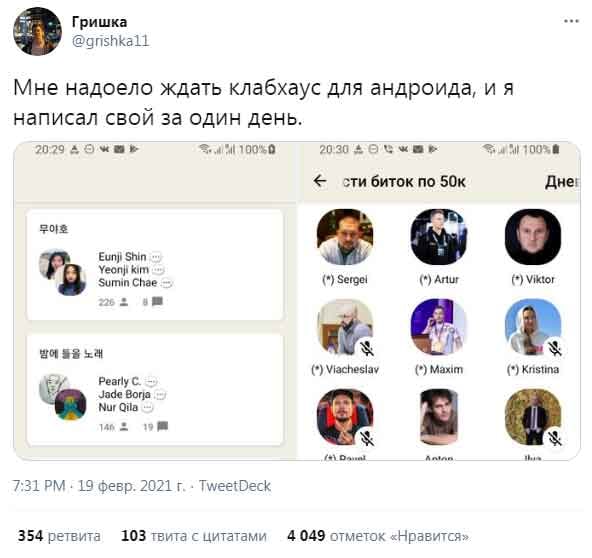
Task: Toggle muted mic badge on Viacheslav's avatar
Action: pos(366,348)
